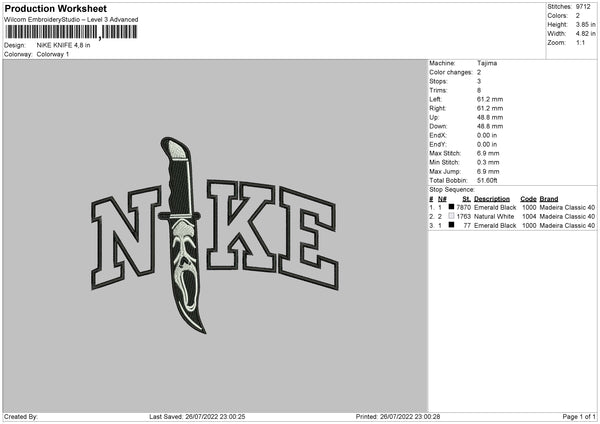Click the 'Stop Sequence:' heading
The width and height of the screenshot is (600, 424).
pyautogui.click(x=452, y=190)
